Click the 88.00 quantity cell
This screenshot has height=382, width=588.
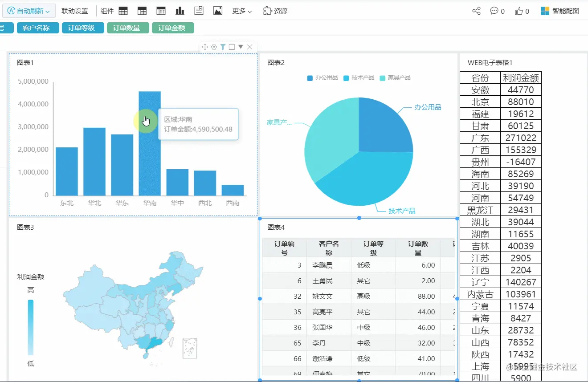(x=418, y=297)
